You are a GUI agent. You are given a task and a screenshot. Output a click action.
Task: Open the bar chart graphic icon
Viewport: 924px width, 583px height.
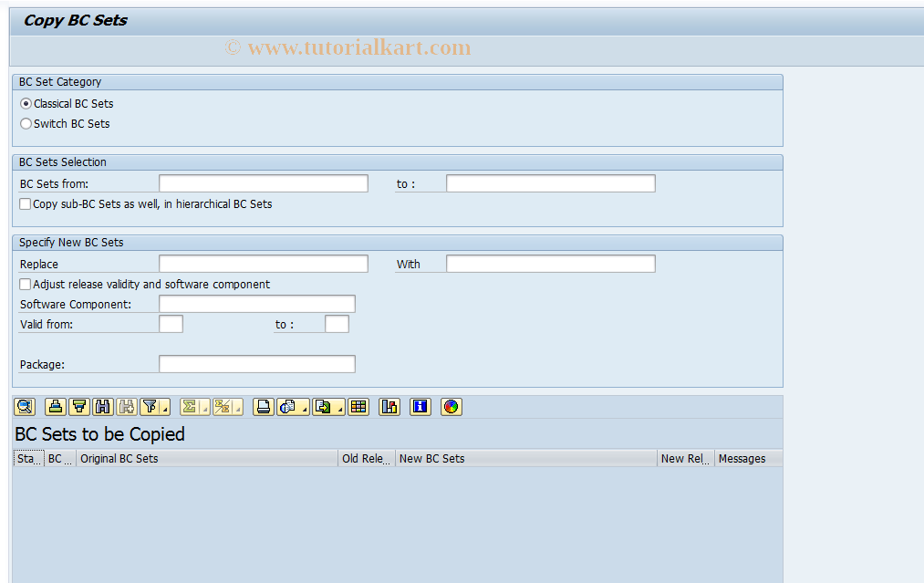point(389,407)
